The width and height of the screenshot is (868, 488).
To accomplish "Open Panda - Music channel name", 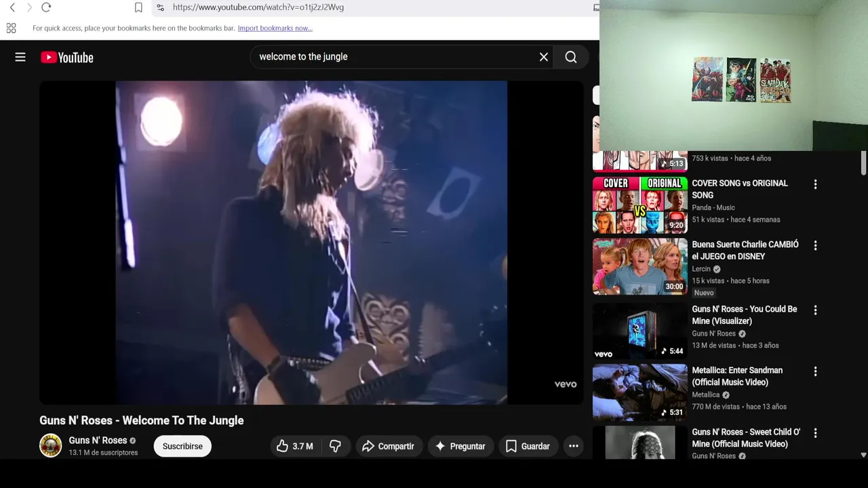I will (x=713, y=207).
